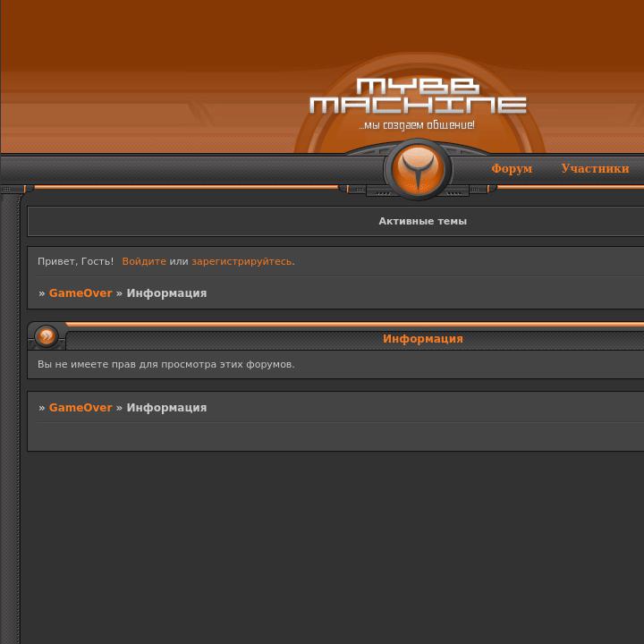The height and width of the screenshot is (644, 644).
Task: Open GameOver link in top breadcrumb
Action: [80, 292]
